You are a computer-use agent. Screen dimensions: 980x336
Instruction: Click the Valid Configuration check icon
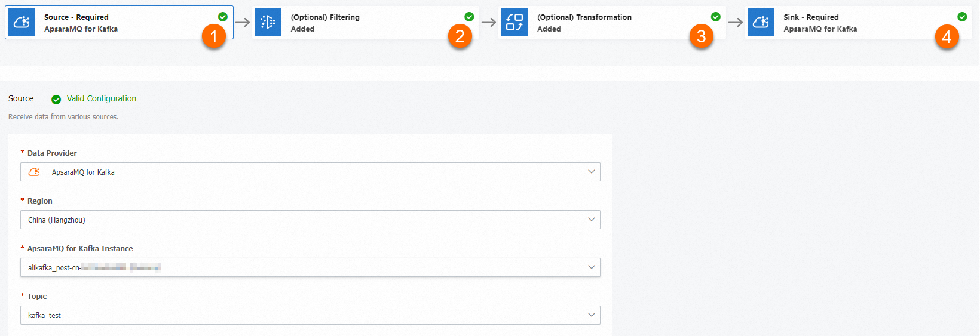click(x=56, y=100)
